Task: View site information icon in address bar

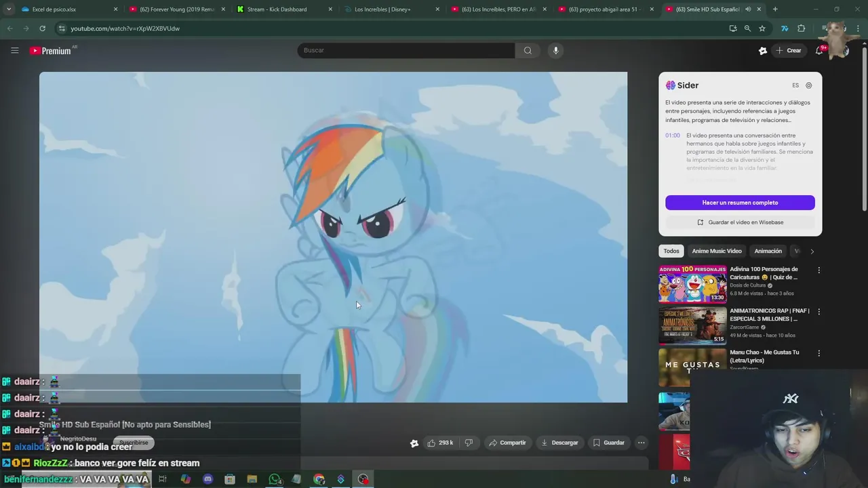Action: 62,28
